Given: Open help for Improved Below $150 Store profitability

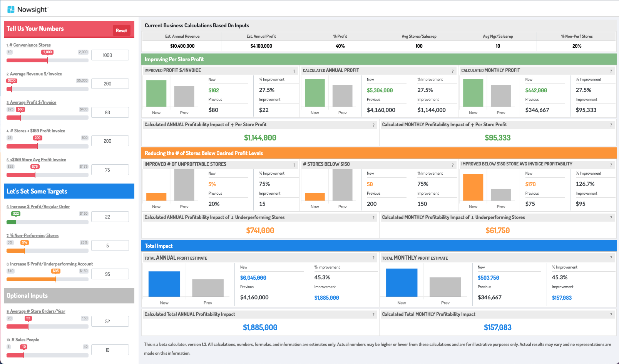Looking at the screenshot, I should click(611, 165).
